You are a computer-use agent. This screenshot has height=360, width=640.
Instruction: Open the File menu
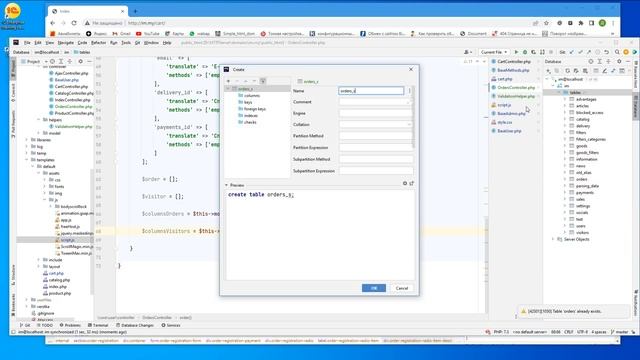tap(27, 42)
